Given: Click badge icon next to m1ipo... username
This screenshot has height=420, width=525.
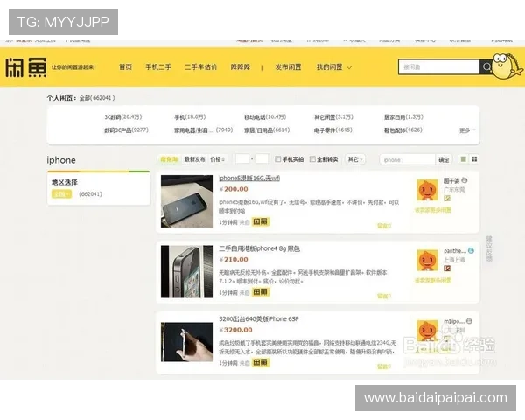Looking at the screenshot, I should tap(469, 321).
